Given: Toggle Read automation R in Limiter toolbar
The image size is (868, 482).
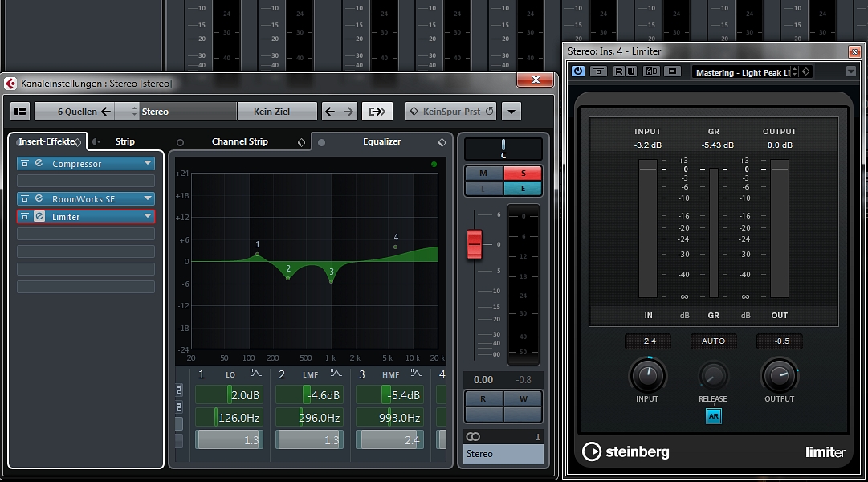Looking at the screenshot, I should (x=618, y=71).
